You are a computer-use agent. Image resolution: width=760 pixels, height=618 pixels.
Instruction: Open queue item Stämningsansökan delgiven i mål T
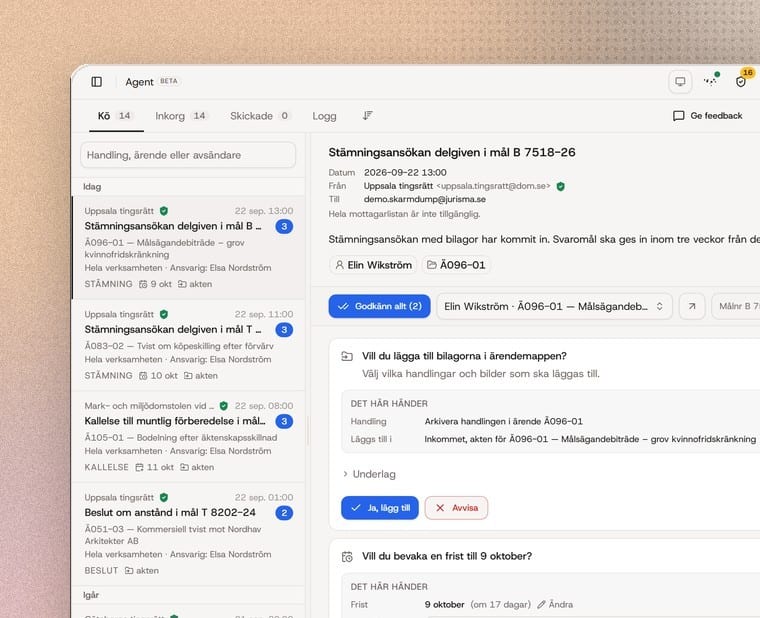pyautogui.click(x=188, y=345)
